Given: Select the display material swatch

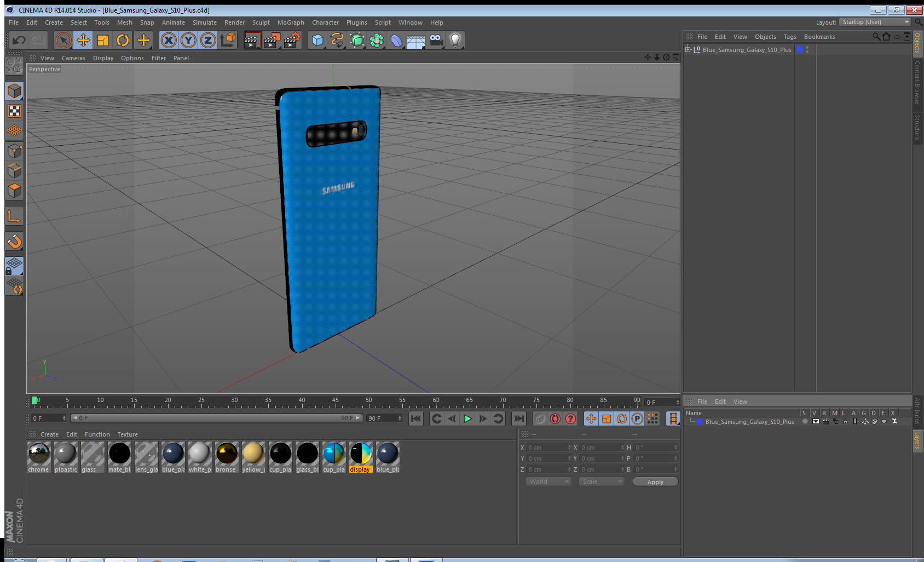Looking at the screenshot, I should tap(361, 457).
